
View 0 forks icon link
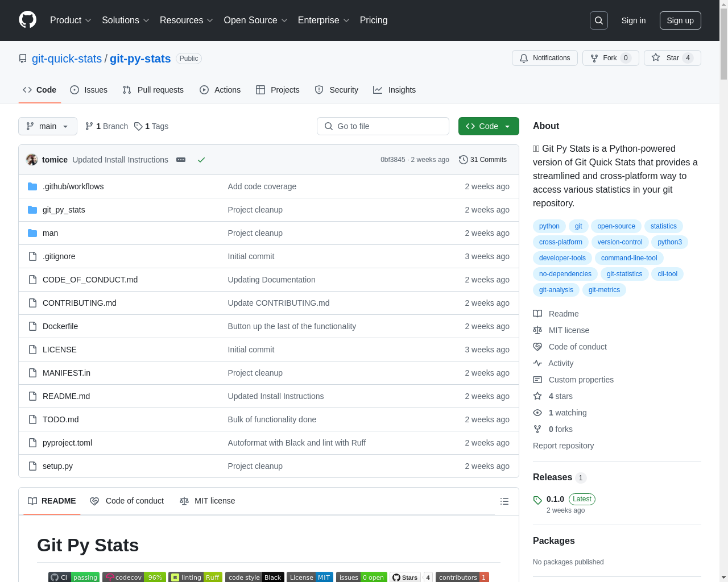pyautogui.click(x=537, y=429)
